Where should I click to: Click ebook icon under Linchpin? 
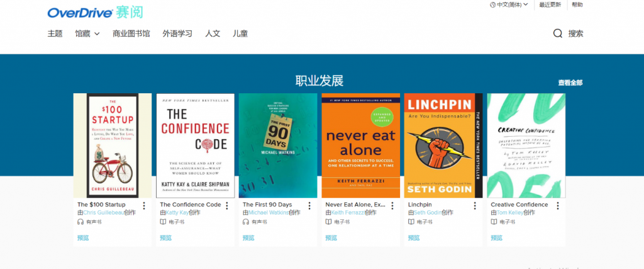(411, 222)
